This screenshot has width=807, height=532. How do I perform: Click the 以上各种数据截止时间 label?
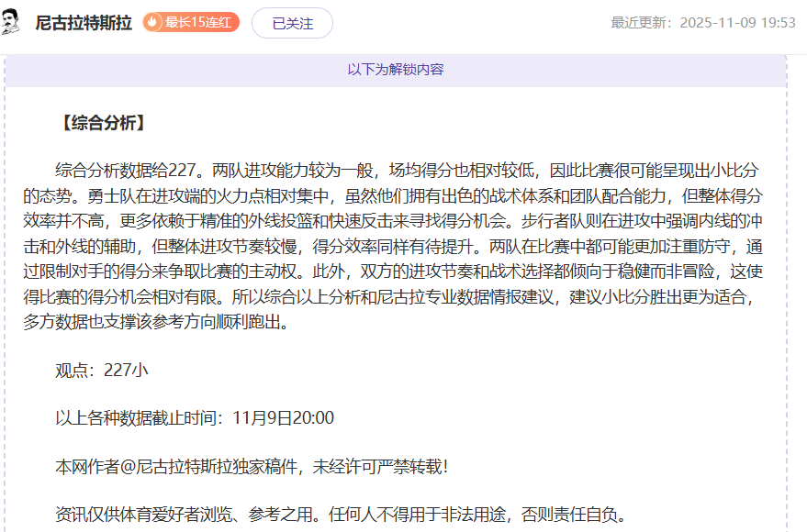(x=138, y=418)
